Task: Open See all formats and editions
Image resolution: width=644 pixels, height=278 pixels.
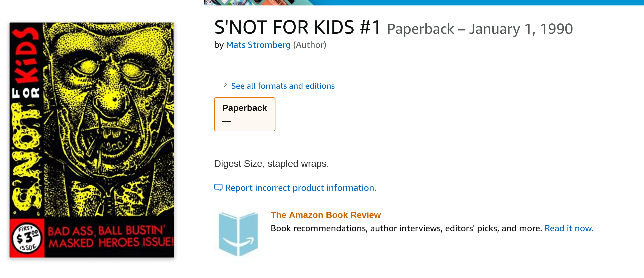Action: coord(283,86)
